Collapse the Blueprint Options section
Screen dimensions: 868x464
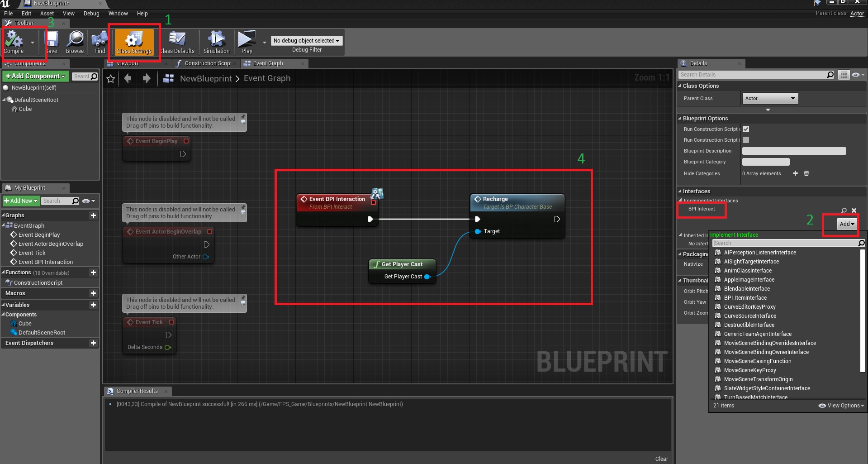680,119
